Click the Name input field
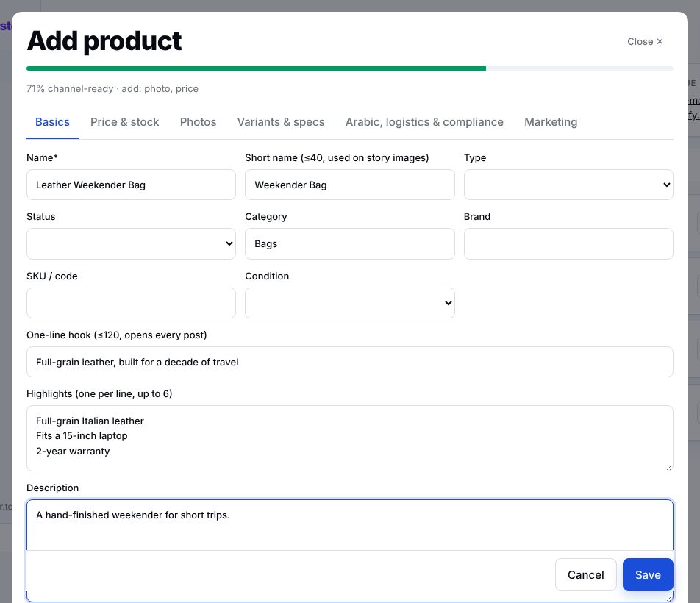The image size is (700, 603). tap(131, 185)
